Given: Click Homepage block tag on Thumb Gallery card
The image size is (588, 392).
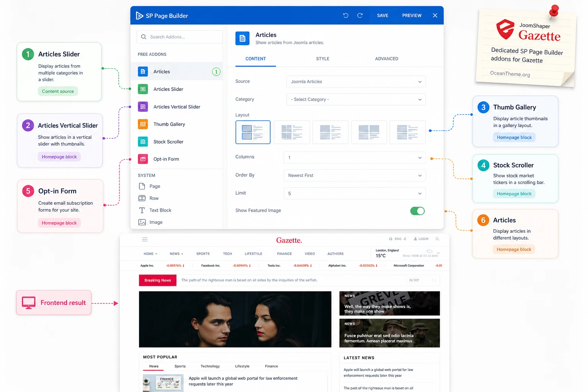Looking at the screenshot, I should pos(514,137).
